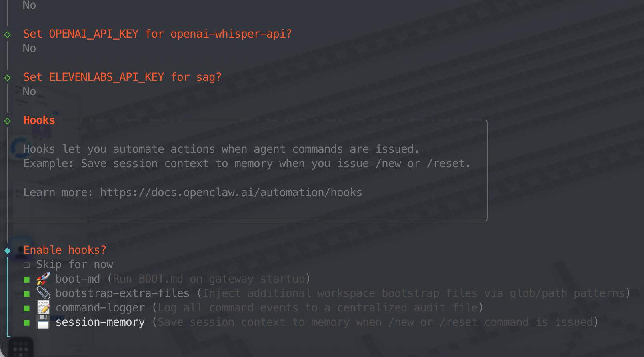Click the Set OPENAI_API_KEY prompt line
Image resolution: width=644 pixels, height=357 pixels.
tap(157, 34)
